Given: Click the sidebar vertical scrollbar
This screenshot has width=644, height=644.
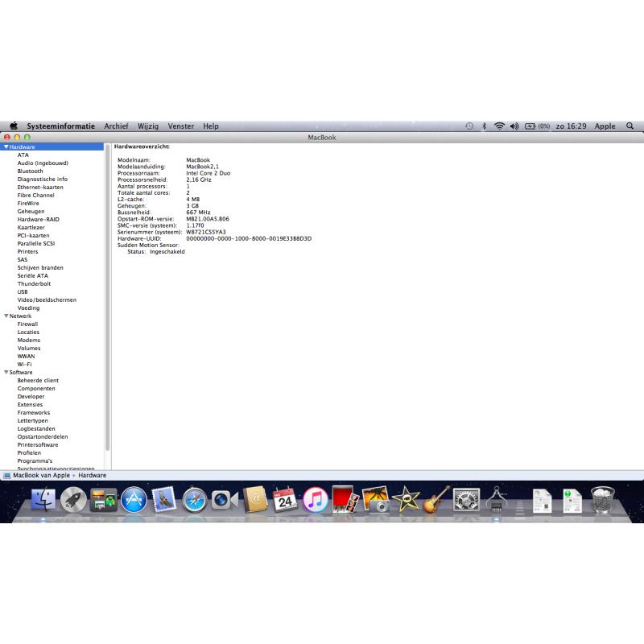Looking at the screenshot, I should (x=108, y=298).
